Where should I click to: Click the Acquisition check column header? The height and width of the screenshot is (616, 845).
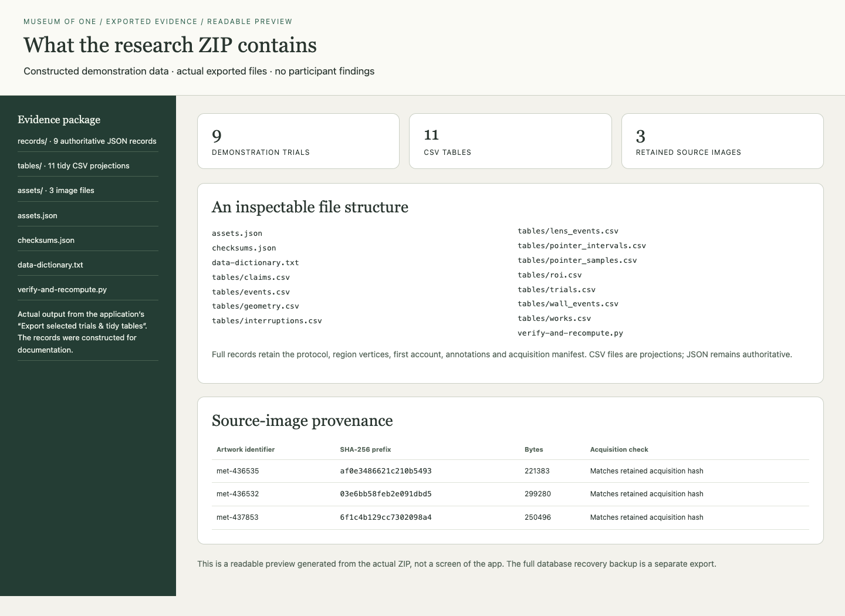(619, 449)
